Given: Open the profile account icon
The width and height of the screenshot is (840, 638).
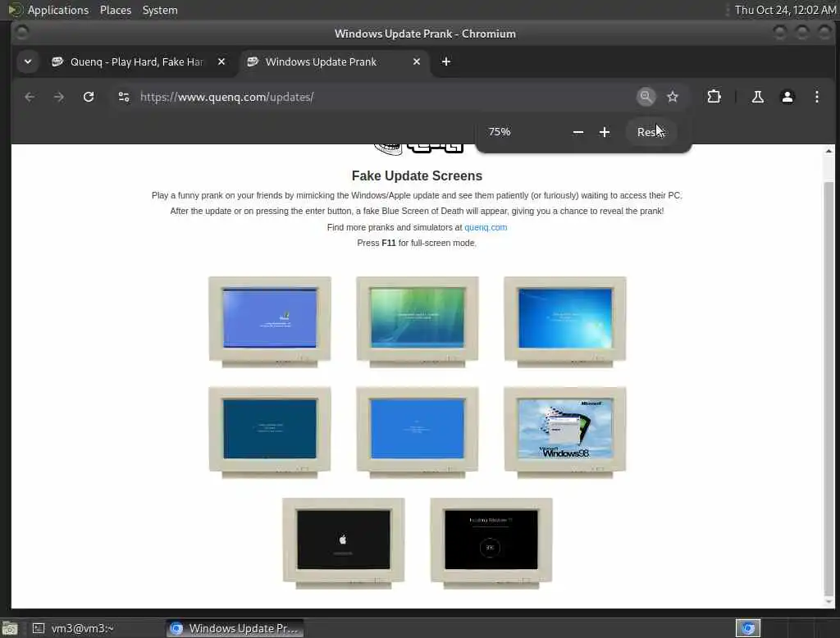Looking at the screenshot, I should point(787,97).
